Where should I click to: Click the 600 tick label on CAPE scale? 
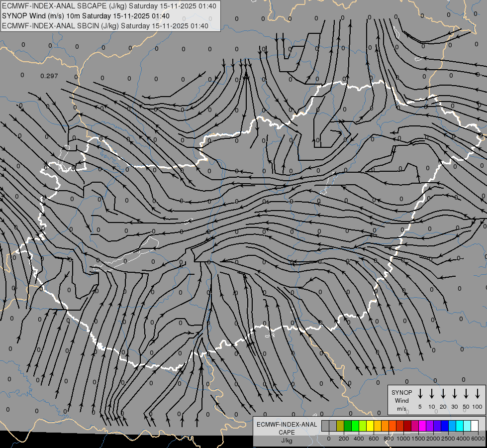(x=374, y=439)
